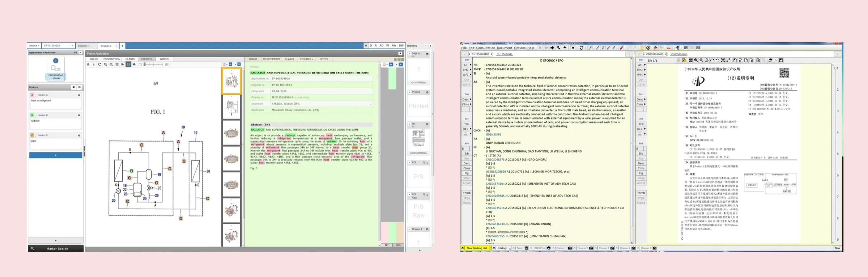
Task: Open the Consultation menu in Viewer
Action: click(485, 48)
